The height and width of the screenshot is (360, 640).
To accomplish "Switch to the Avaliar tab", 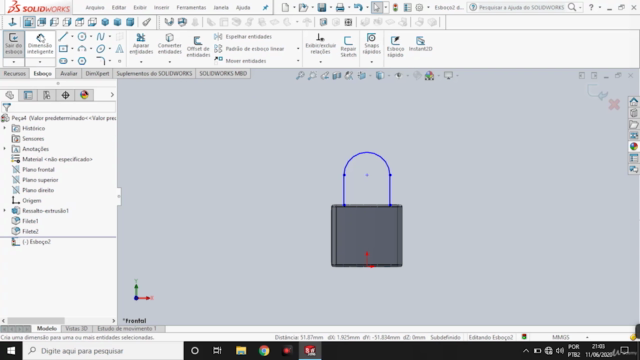I will [x=69, y=73].
